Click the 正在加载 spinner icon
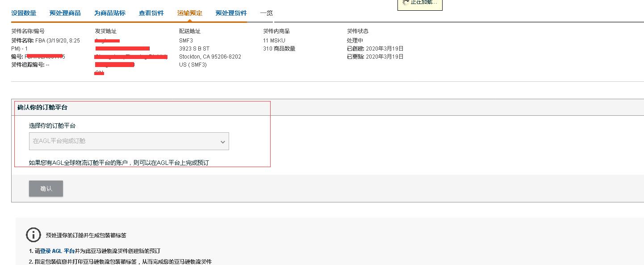Screen dimensions: 644x265 pyautogui.click(x=406, y=2)
